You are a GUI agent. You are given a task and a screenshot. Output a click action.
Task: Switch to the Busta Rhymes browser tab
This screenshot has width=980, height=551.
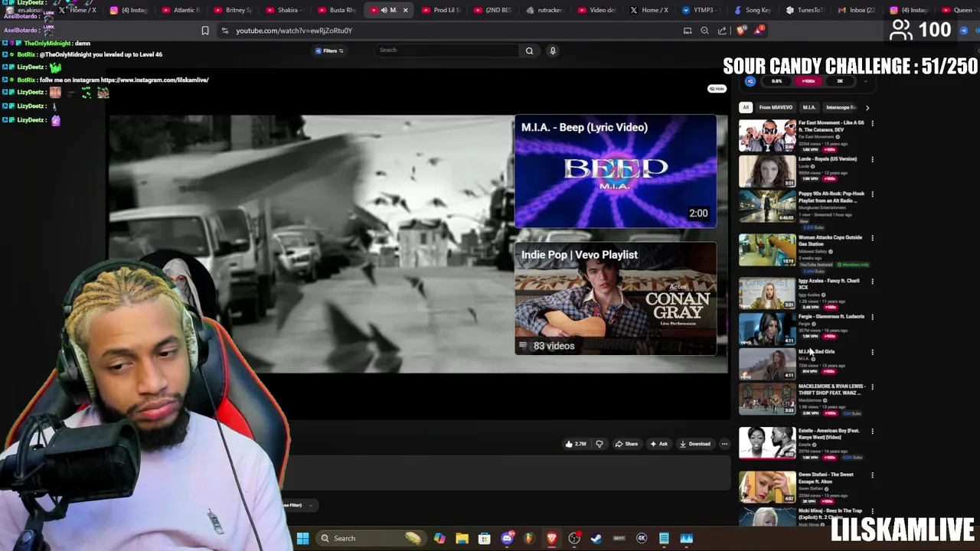point(337,10)
